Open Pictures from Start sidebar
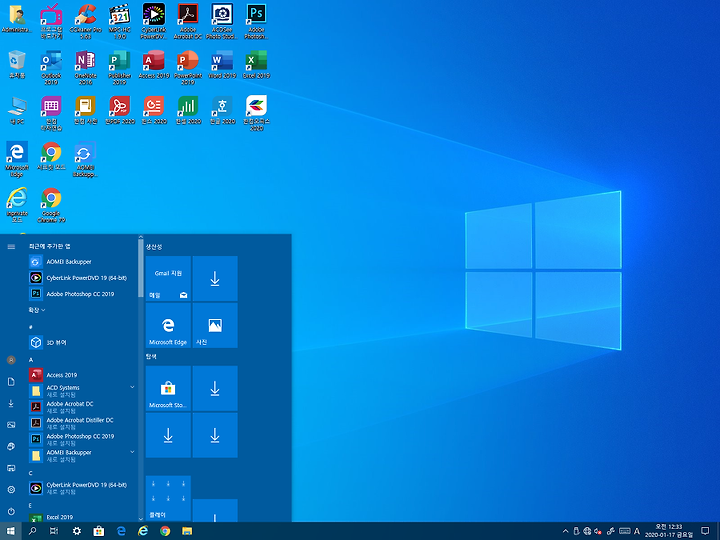 pyautogui.click(x=11, y=425)
